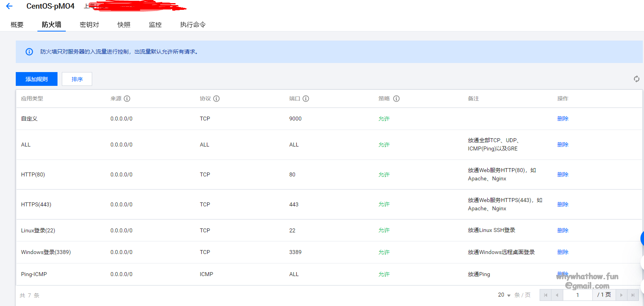The height and width of the screenshot is (306, 644).
Task: Click info icon next to 来源 header
Action: point(127,98)
